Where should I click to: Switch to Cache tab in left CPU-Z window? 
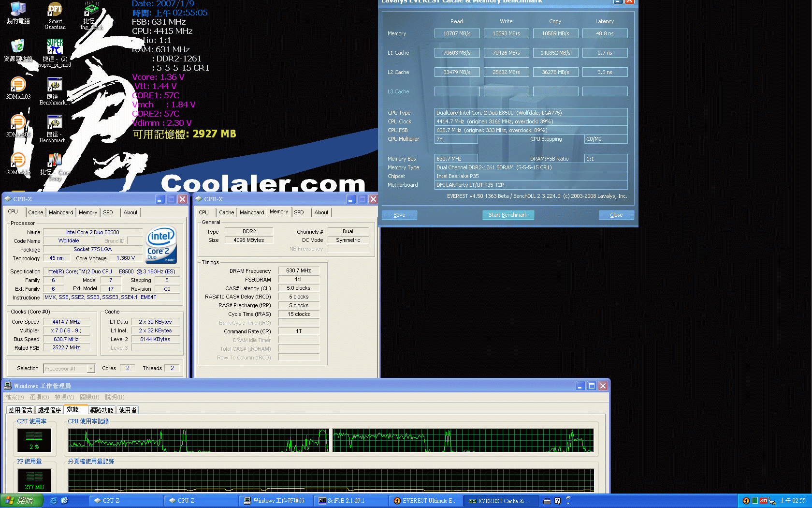[x=35, y=212]
